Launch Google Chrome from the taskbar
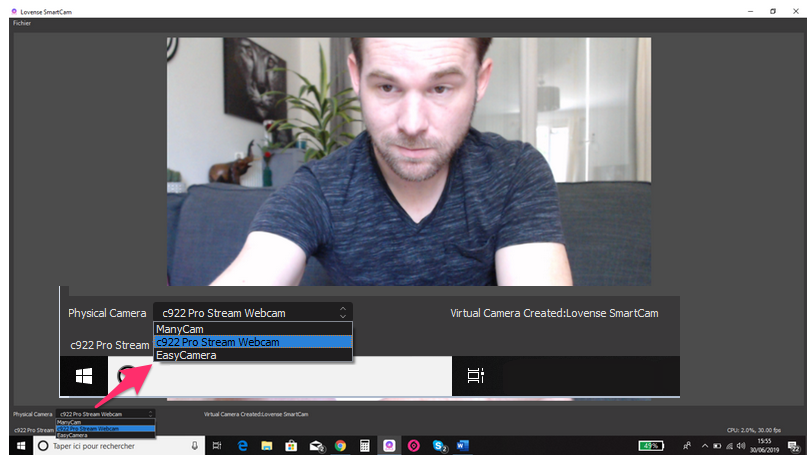812x460 pixels. (x=340, y=446)
